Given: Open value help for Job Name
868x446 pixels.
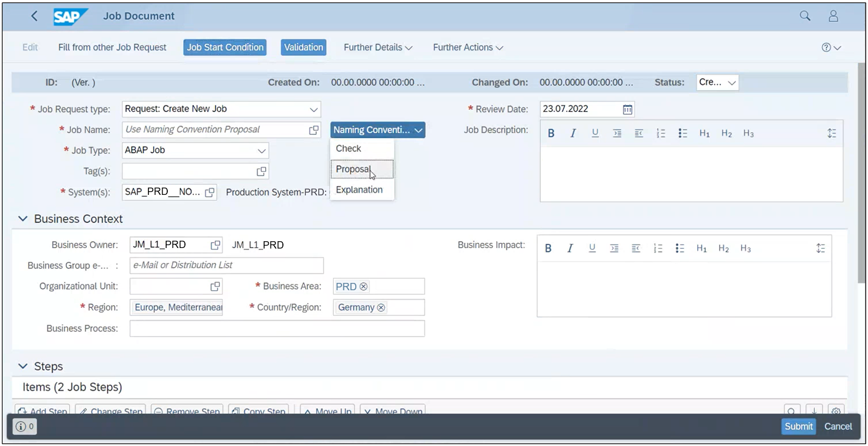Looking at the screenshot, I should [314, 130].
